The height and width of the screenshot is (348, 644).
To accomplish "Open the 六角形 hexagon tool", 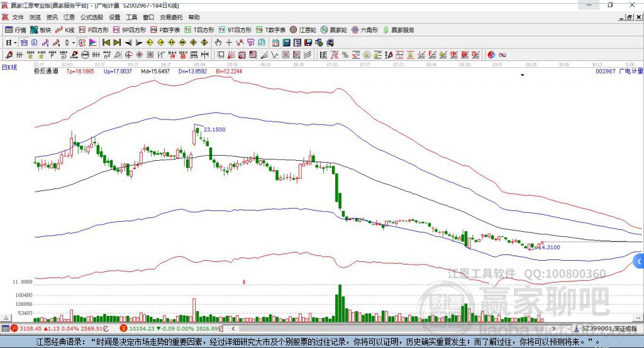I will pos(365,30).
